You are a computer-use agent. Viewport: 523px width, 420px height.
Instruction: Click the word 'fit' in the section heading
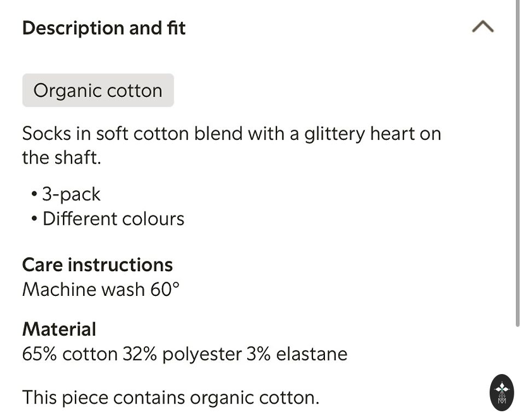176,28
